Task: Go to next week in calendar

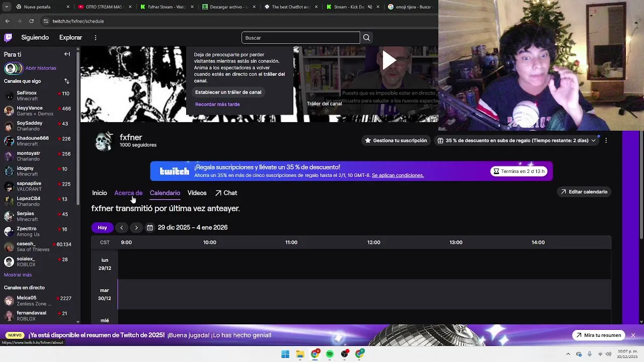Action: coord(136,228)
